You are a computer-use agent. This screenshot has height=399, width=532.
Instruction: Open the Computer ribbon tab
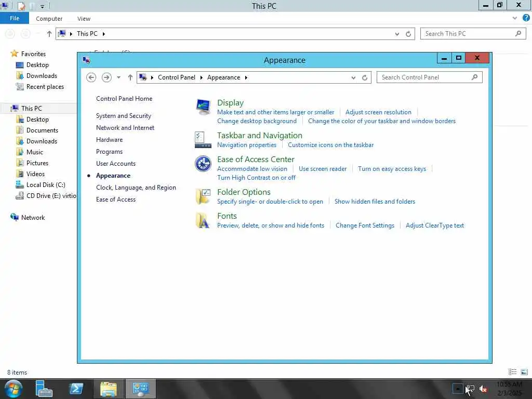49,19
